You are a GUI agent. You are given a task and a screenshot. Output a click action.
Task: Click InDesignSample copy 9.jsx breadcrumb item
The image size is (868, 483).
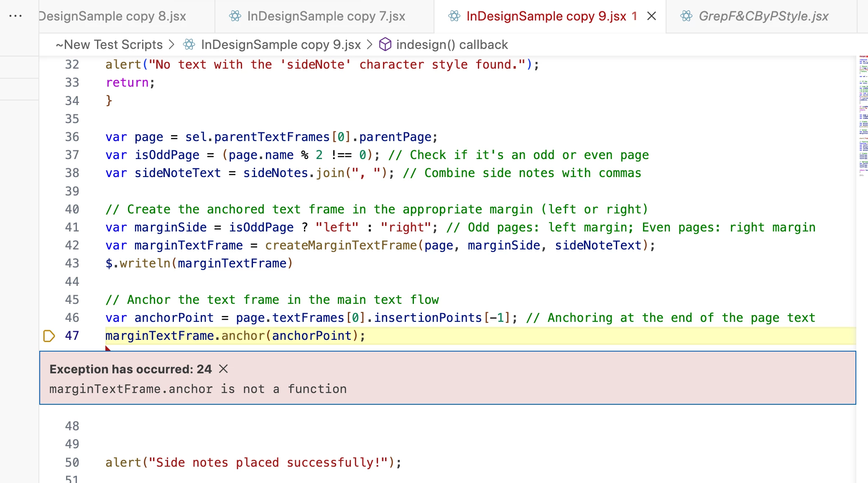point(281,44)
